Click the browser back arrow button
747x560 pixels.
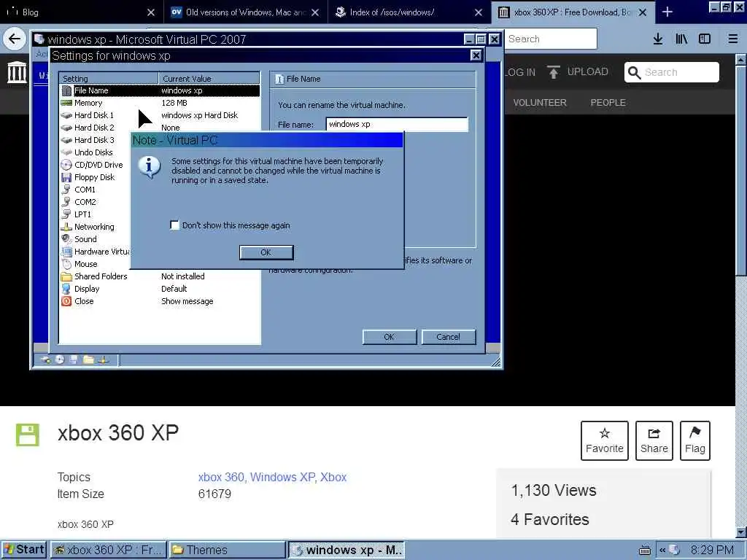15,39
